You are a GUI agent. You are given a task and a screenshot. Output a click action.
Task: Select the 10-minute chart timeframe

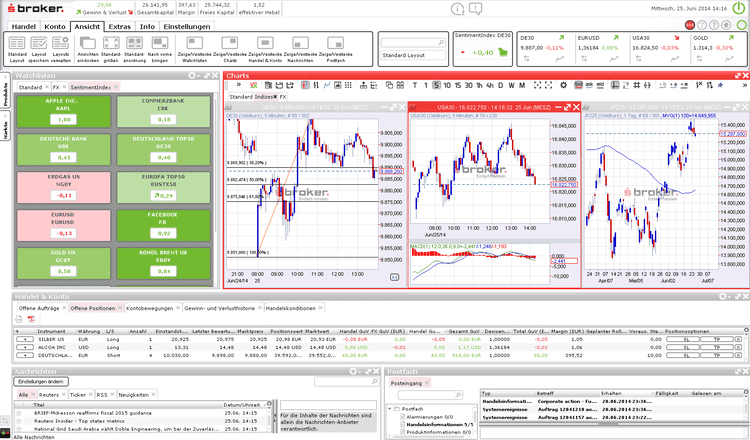(x=447, y=85)
